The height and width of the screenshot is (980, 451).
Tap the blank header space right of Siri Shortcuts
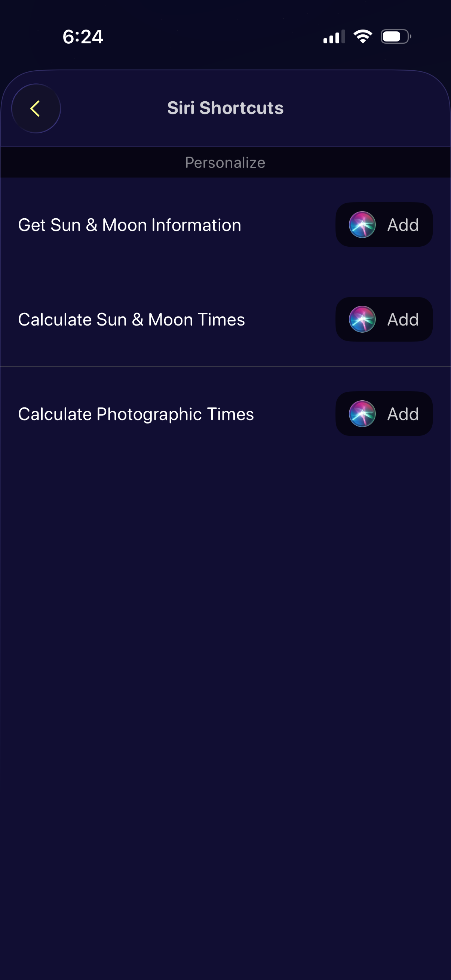(365, 108)
